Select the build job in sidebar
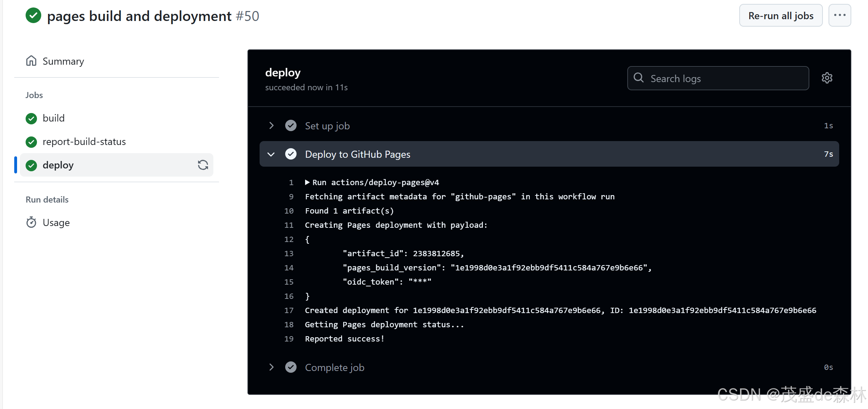The image size is (868, 409). pyautogui.click(x=54, y=118)
